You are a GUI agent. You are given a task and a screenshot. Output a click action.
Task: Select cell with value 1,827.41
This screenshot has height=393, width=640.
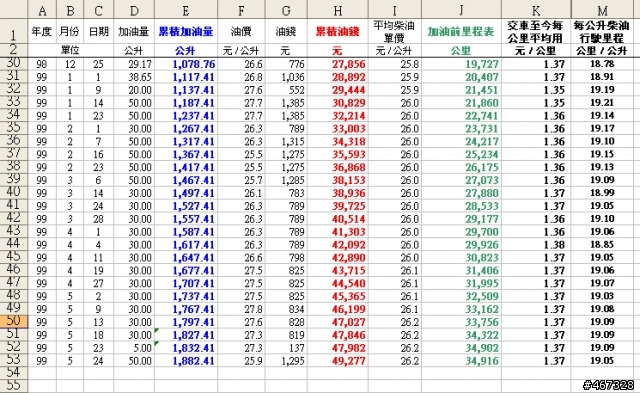coord(186,335)
